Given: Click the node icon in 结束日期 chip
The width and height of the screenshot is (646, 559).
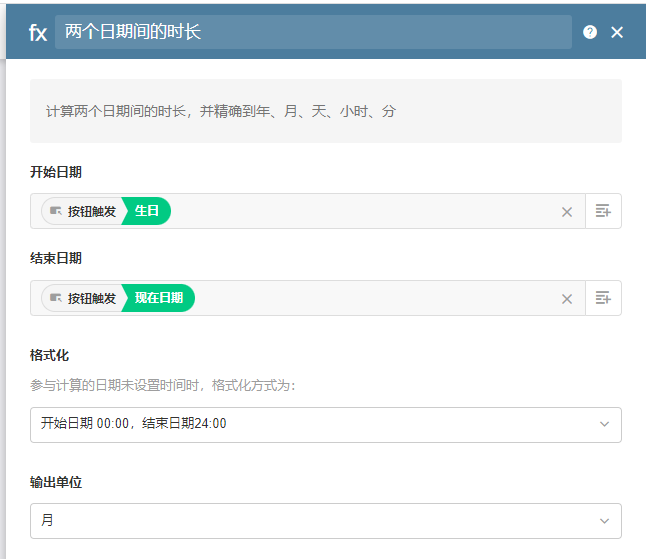Looking at the screenshot, I should click(56, 298).
